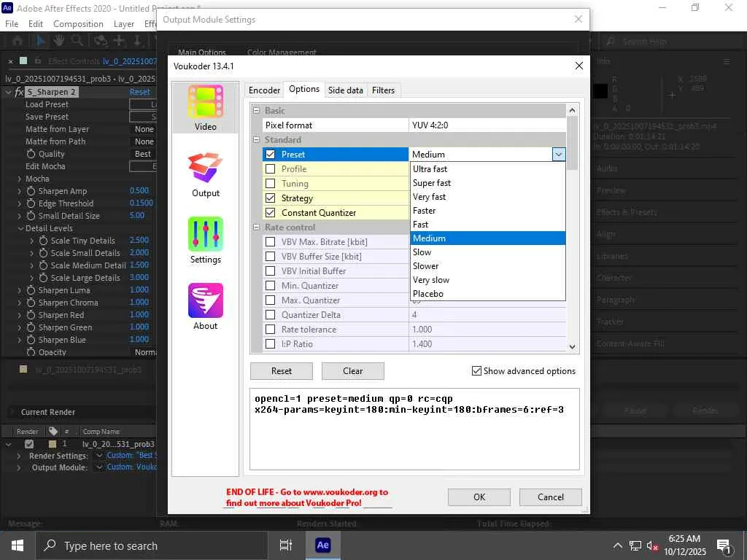Switch to the Side data tab

(345, 90)
